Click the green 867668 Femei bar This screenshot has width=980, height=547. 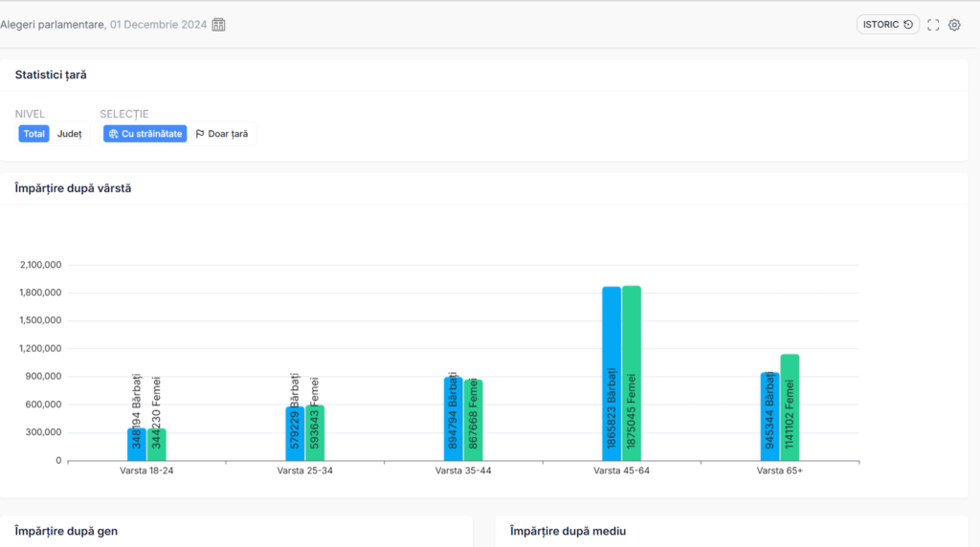(x=473, y=420)
